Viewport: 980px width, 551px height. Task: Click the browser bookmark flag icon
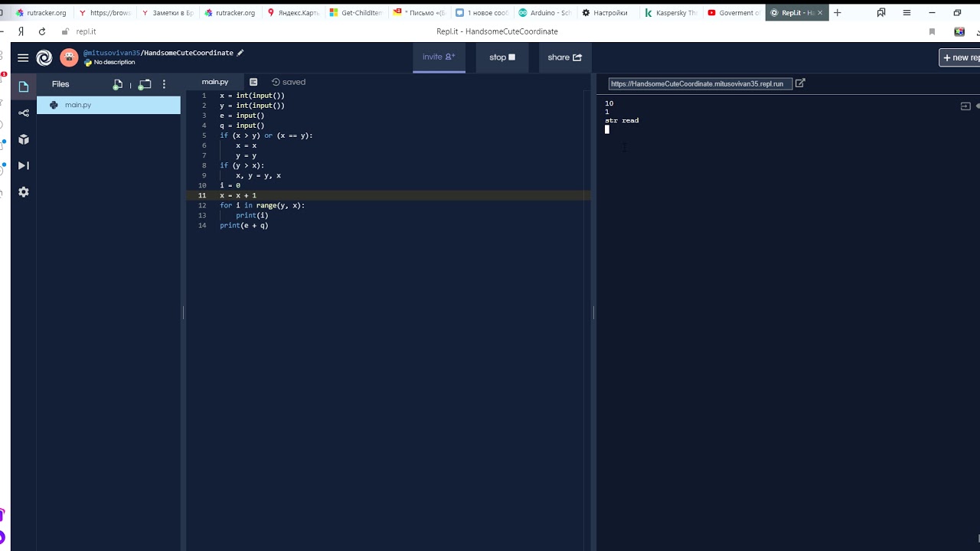(932, 31)
